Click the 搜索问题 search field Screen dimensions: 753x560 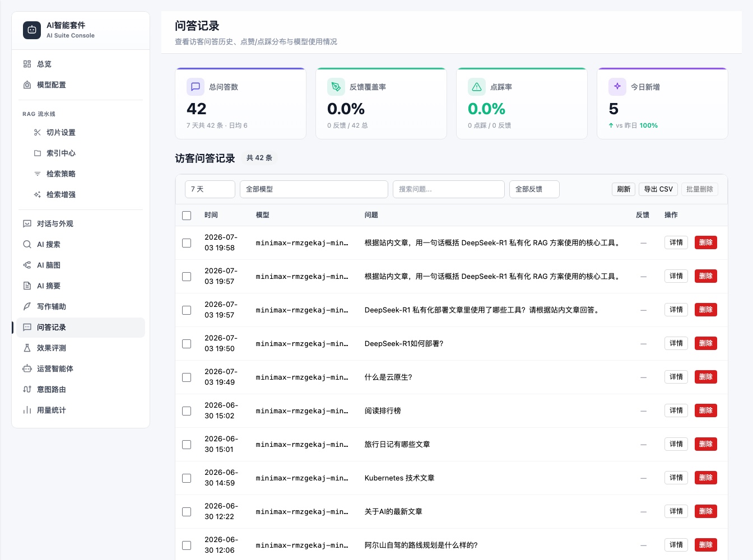(449, 189)
